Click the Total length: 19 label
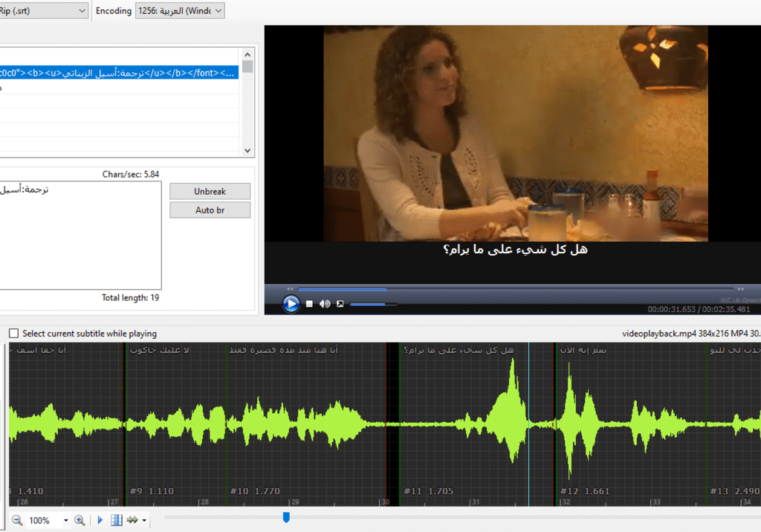 click(x=130, y=297)
